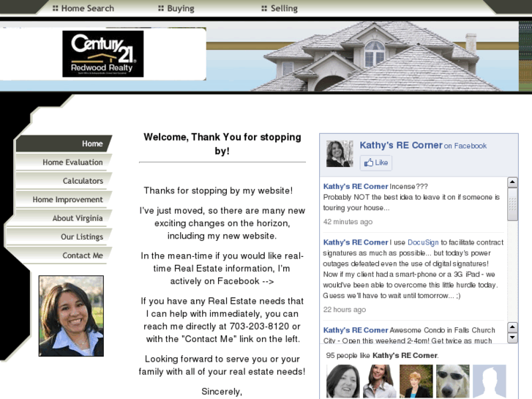Open the Calculators page

(x=64, y=181)
